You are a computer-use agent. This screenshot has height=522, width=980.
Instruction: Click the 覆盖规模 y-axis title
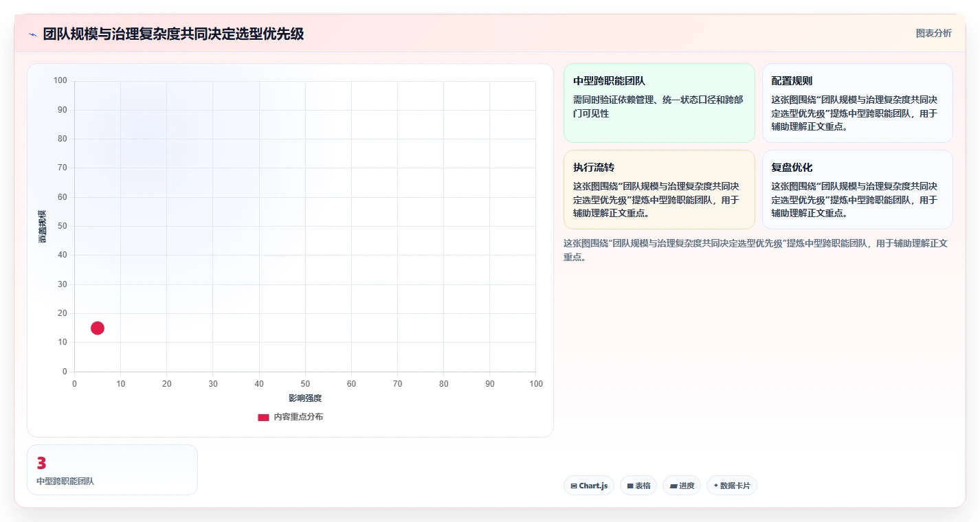[x=42, y=226]
